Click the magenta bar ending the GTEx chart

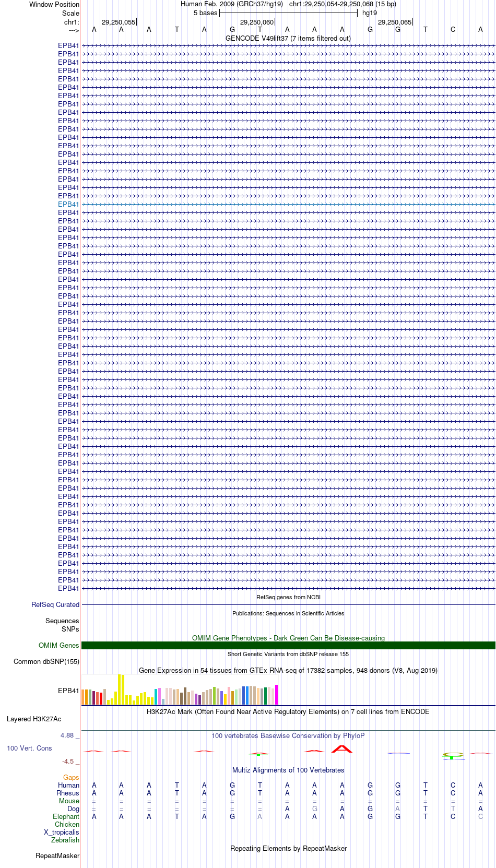pos(277,695)
